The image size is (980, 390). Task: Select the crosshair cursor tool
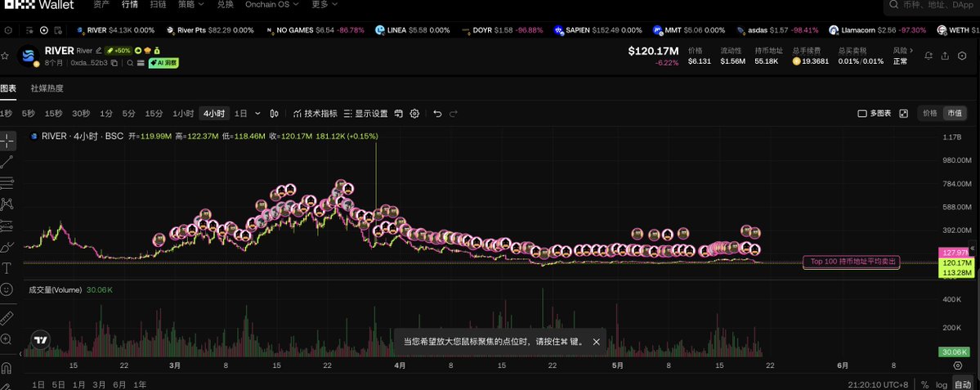point(7,141)
